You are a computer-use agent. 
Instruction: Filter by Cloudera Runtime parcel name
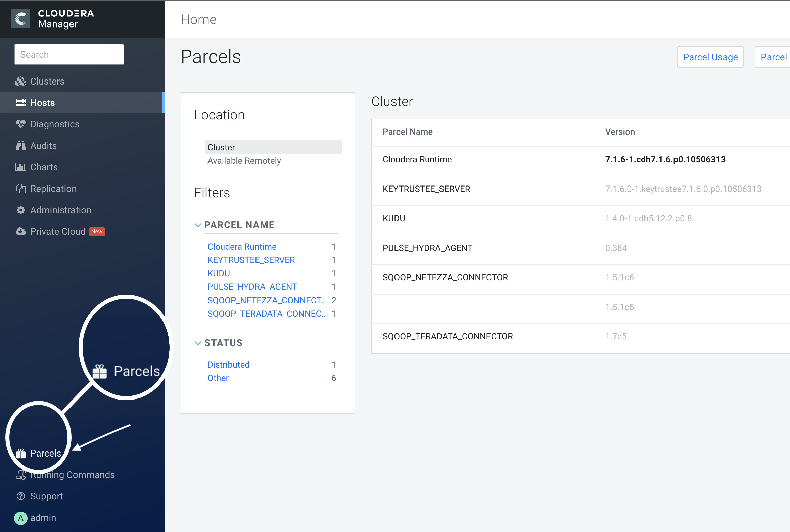point(242,246)
